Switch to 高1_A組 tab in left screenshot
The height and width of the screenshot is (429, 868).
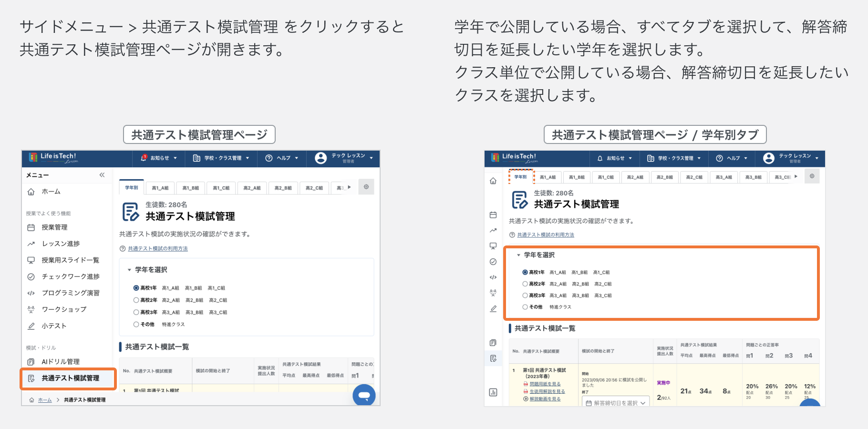click(x=160, y=188)
